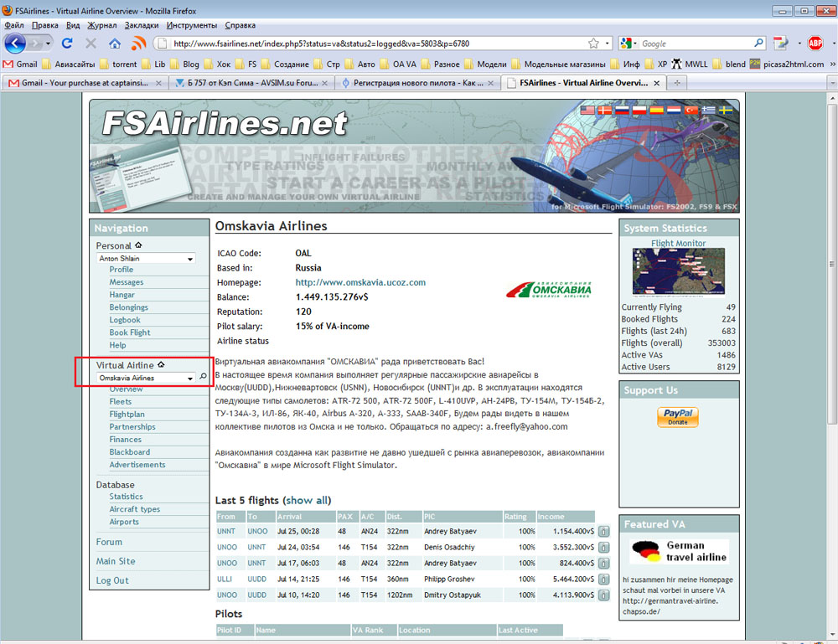Click the Flight Monitor map thumbnail

(x=679, y=272)
